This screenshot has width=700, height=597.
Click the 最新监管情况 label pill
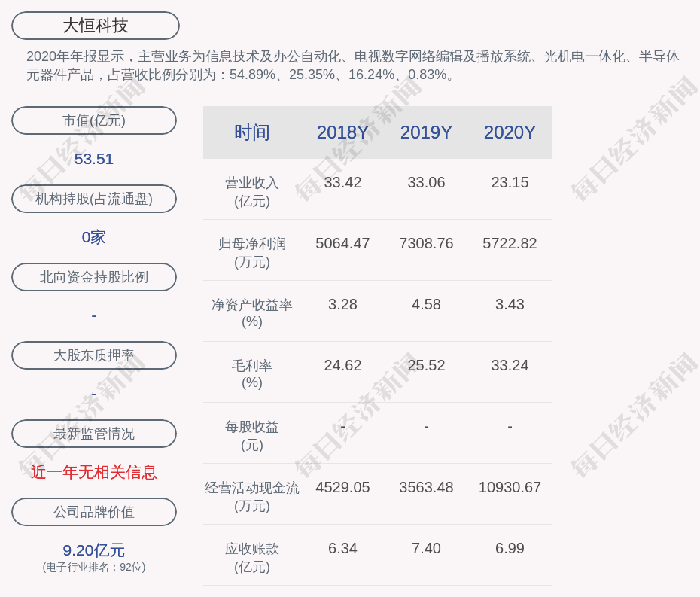[94, 434]
